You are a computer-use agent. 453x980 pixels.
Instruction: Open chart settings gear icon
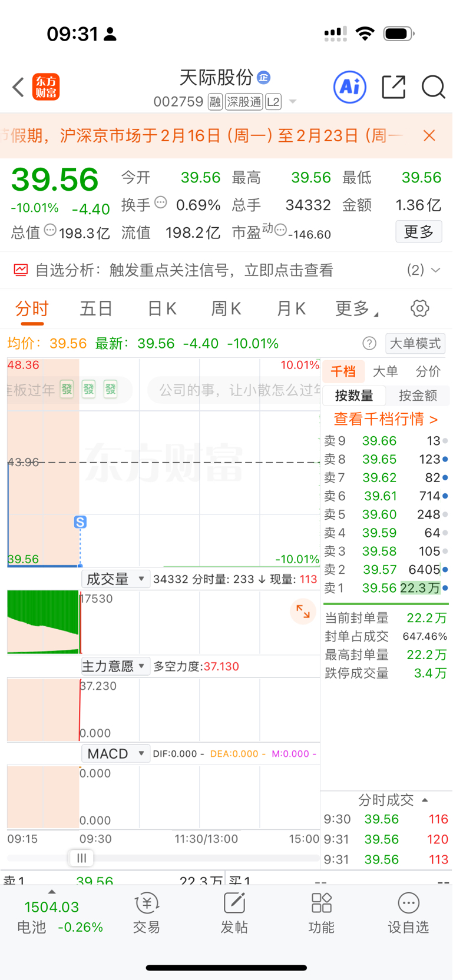click(x=419, y=308)
